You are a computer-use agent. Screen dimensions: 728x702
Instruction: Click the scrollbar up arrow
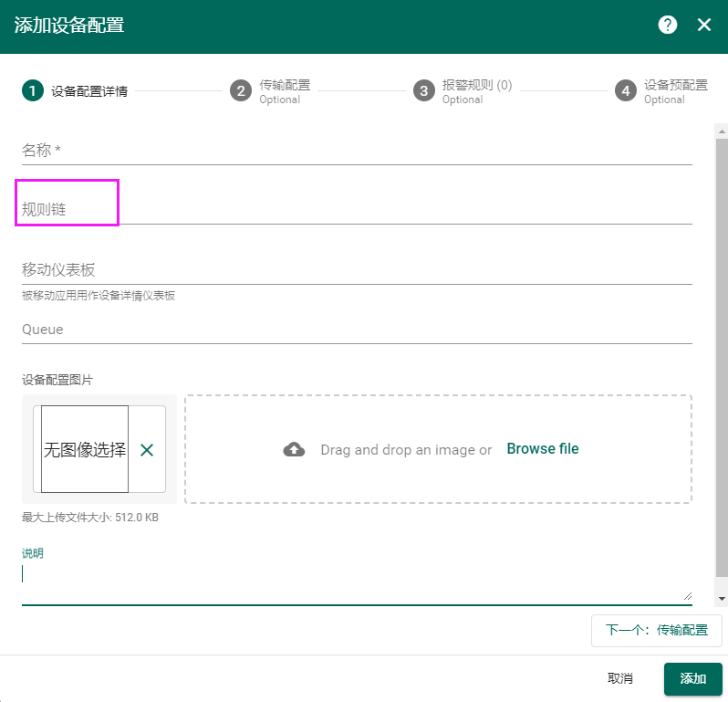point(722,131)
